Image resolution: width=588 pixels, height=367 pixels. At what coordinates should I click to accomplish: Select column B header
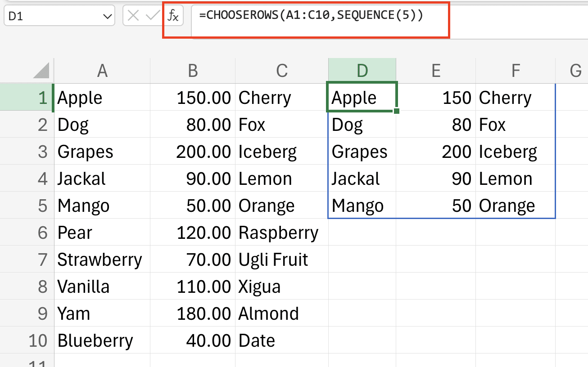click(193, 71)
